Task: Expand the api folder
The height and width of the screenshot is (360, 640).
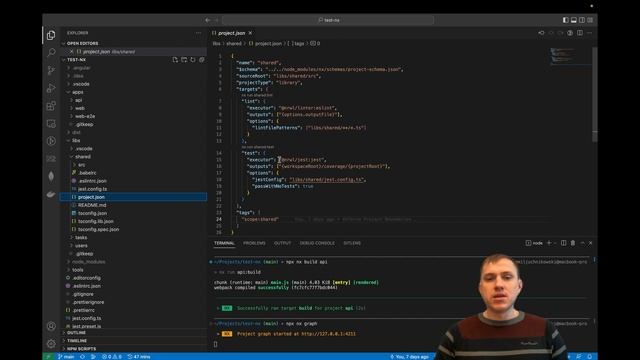Action: (78, 100)
